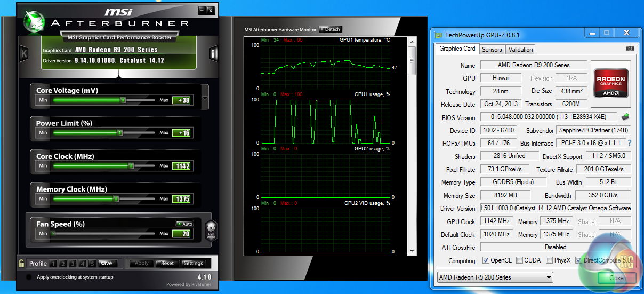Toggle the DirectCompute checkbox in GPU-Z
The width and height of the screenshot is (644, 294).
pyautogui.click(x=578, y=260)
